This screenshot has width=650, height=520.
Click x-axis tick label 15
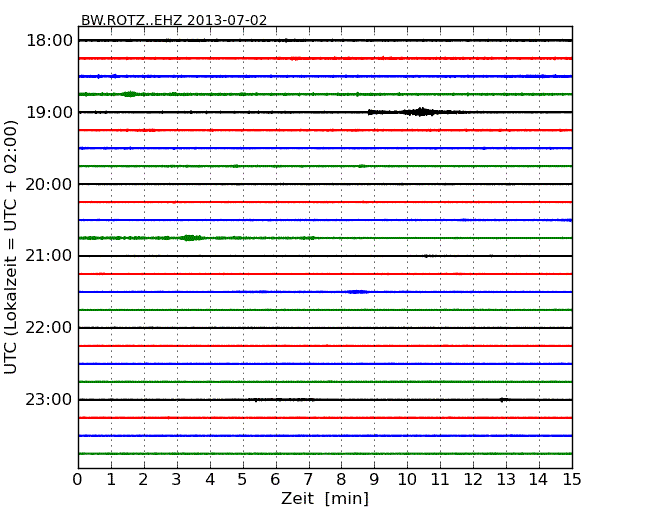point(572,479)
